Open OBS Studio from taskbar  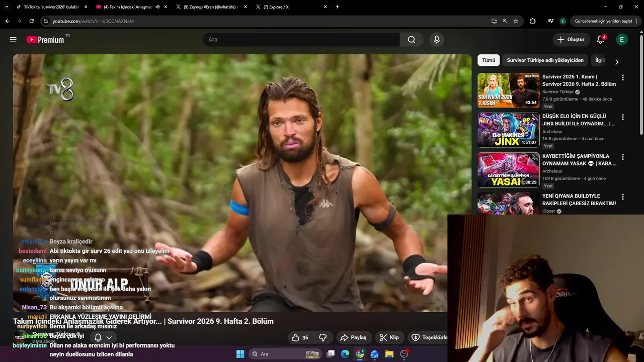pyautogui.click(x=404, y=354)
